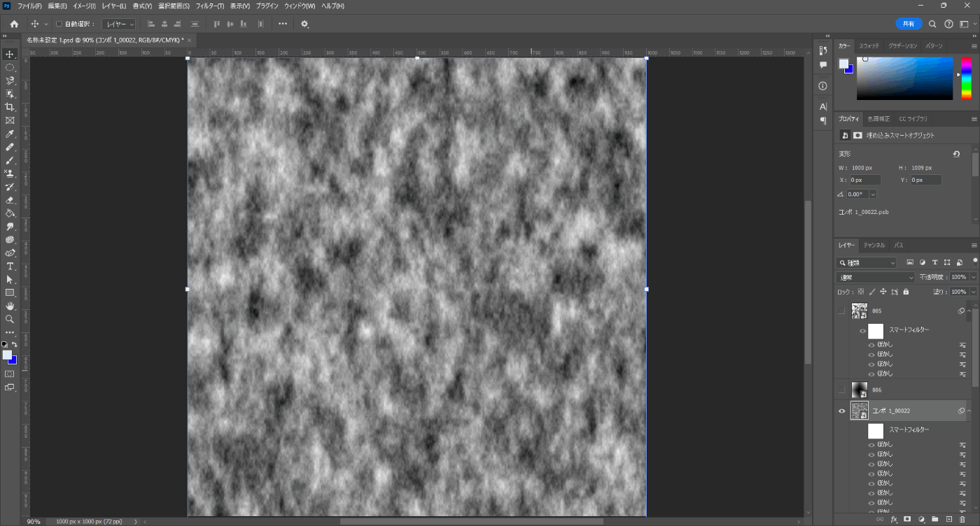Select the Brush tool

(x=10, y=161)
